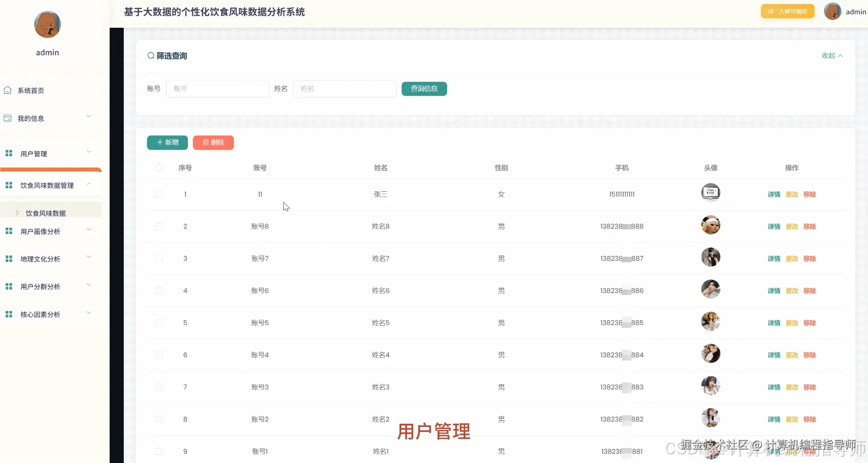Click 移除 link for 账号7
This screenshot has width=868, height=463.
pyautogui.click(x=810, y=259)
